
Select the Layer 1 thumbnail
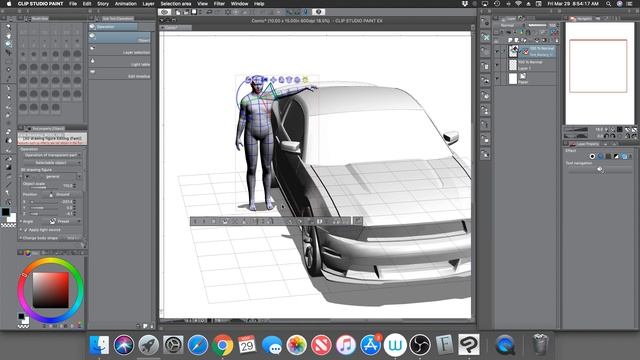click(513, 65)
